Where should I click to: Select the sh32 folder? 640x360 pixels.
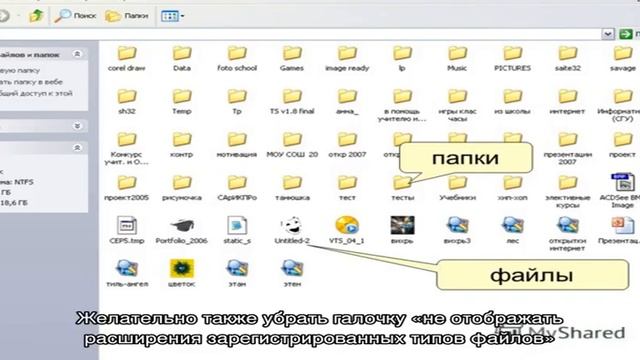(x=127, y=102)
